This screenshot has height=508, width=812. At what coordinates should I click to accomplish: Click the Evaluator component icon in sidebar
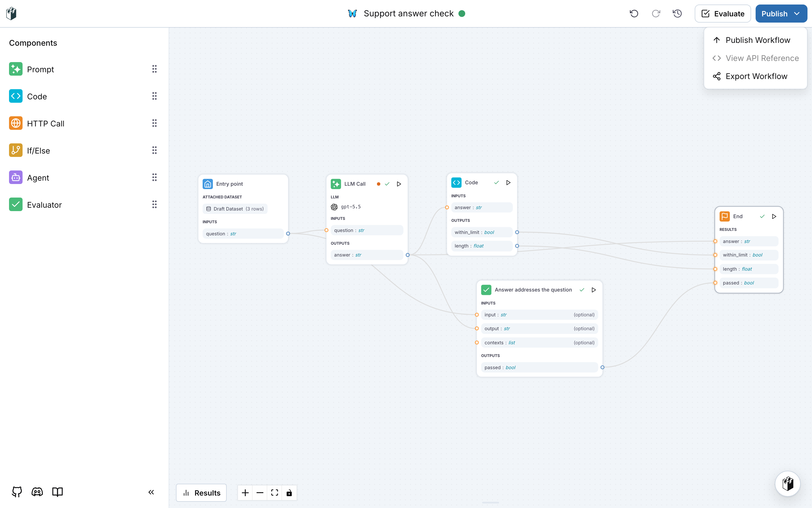(16, 204)
